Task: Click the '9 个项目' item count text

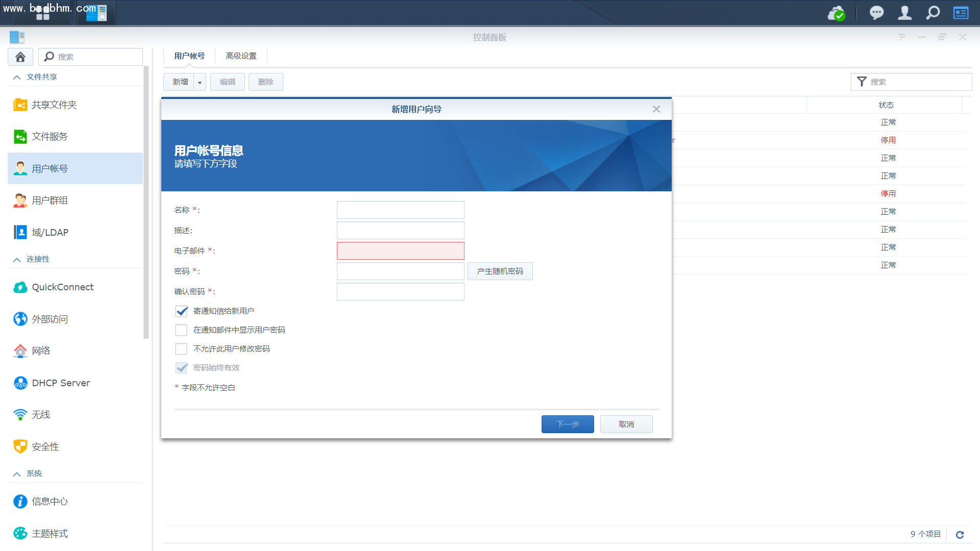Action: pos(925,534)
